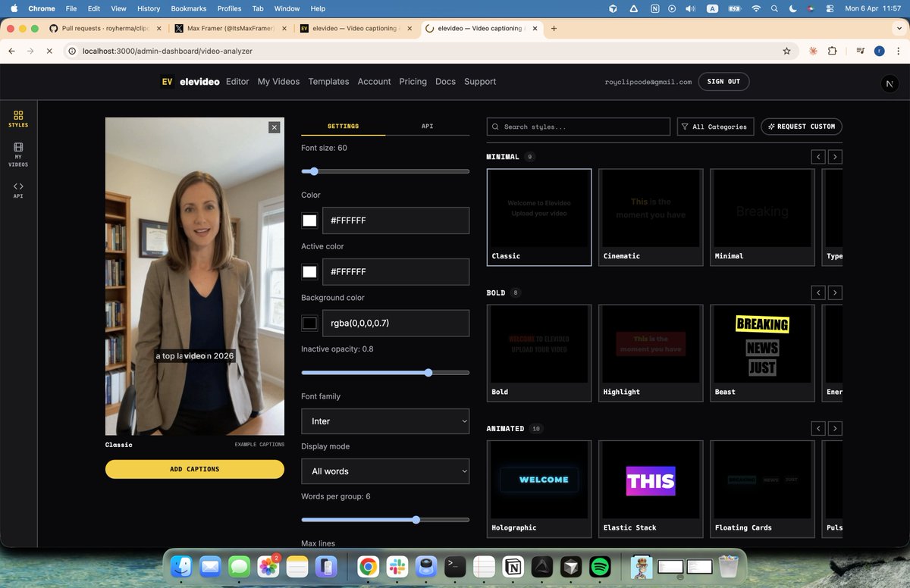Open the Background color black swatch
910x588 pixels.
(309, 324)
